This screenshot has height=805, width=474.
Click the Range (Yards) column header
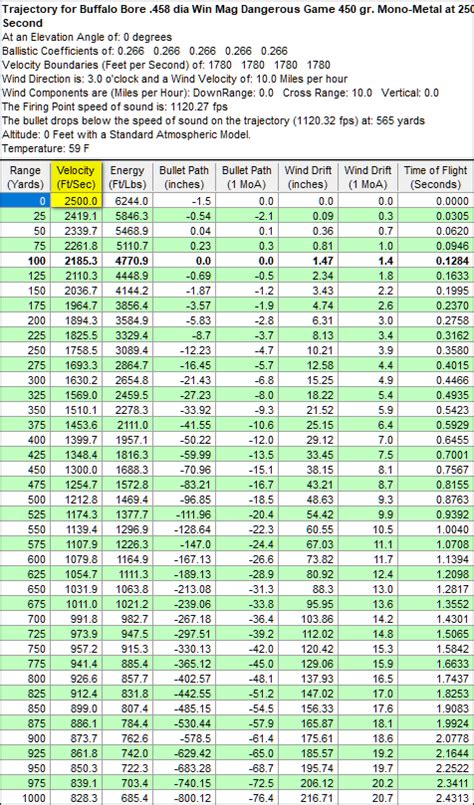25,177
